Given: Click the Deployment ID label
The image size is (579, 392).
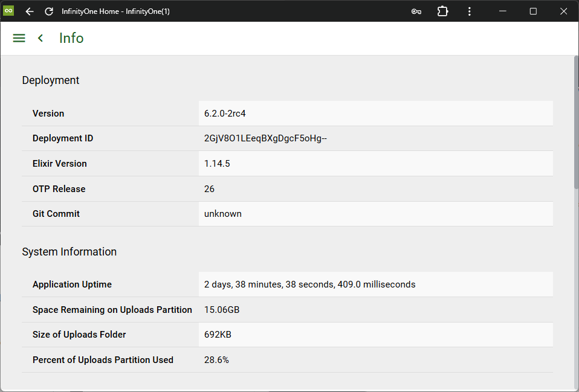Looking at the screenshot, I should coord(63,138).
